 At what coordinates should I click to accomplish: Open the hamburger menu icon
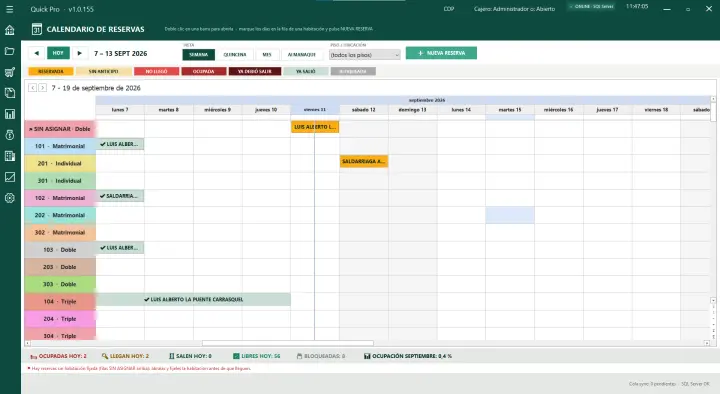(x=10, y=9)
